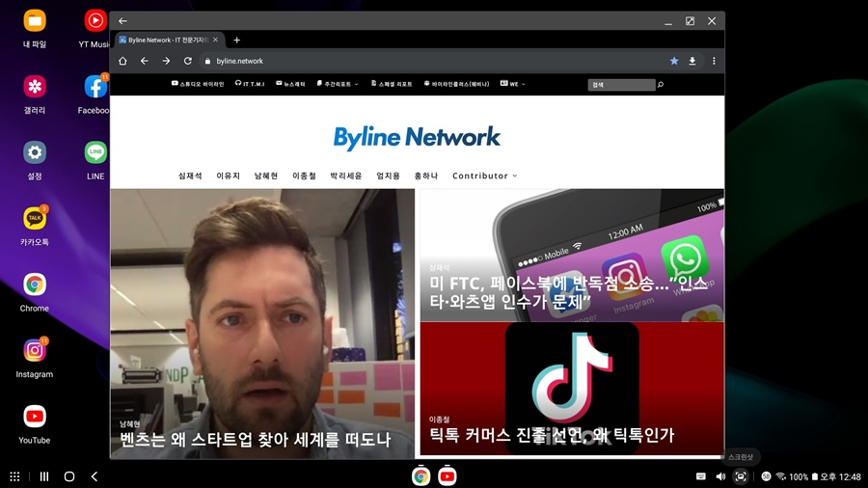This screenshot has width=868, height=488.
Task: Open the 갤러리 (Gallery) desktop icon
Action: pos(35,87)
